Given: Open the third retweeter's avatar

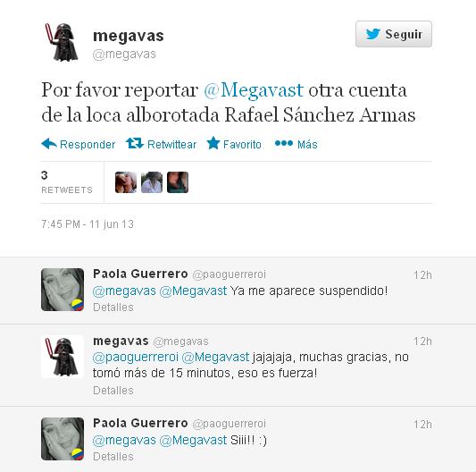Looking at the screenshot, I should point(178,182).
